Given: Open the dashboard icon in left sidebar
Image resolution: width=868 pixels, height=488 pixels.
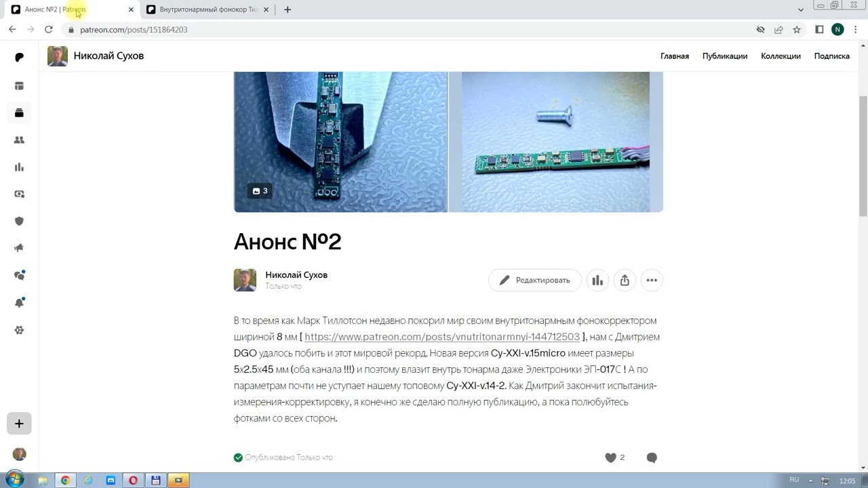Looking at the screenshot, I should click(19, 85).
